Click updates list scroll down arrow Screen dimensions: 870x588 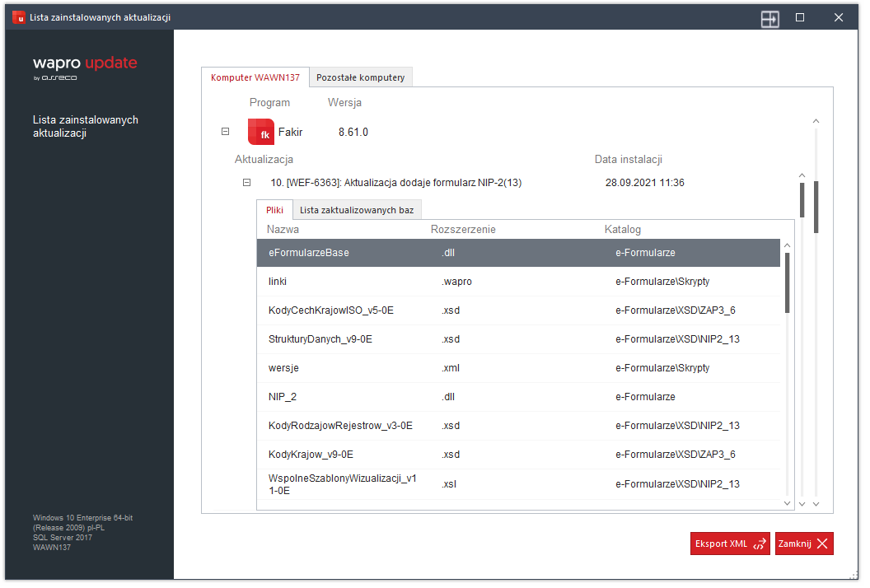[802, 504]
